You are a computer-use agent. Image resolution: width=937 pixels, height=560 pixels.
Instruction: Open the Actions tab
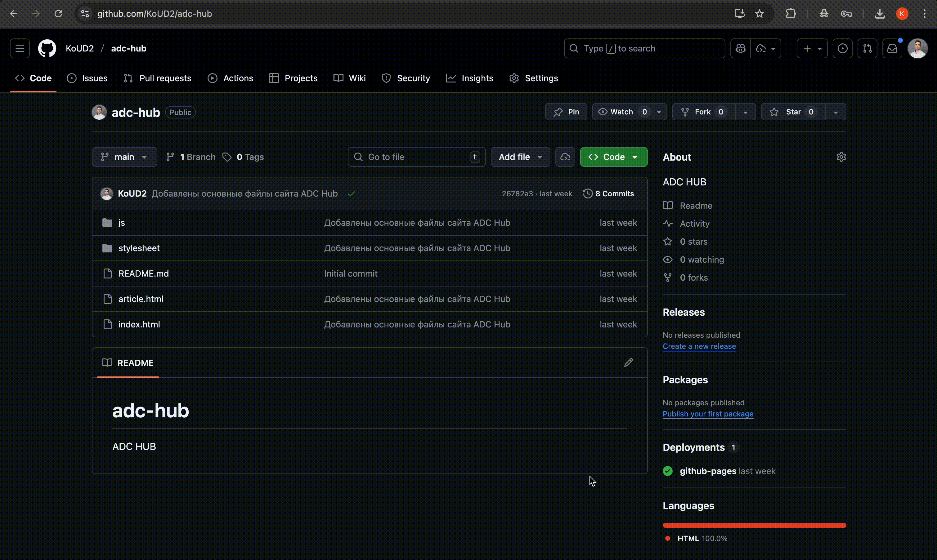coord(230,78)
